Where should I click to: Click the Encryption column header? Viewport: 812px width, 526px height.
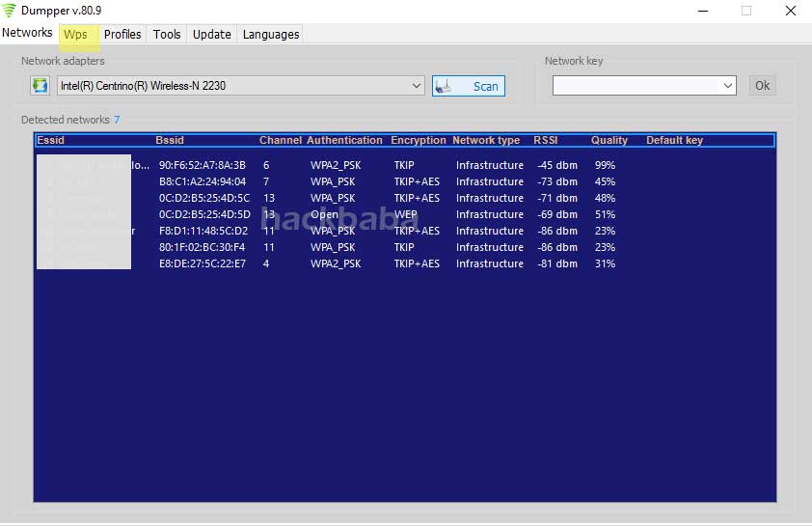point(419,140)
